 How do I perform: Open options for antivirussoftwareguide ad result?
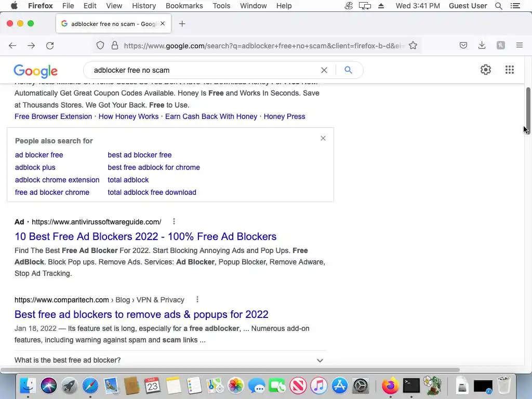pos(174,221)
